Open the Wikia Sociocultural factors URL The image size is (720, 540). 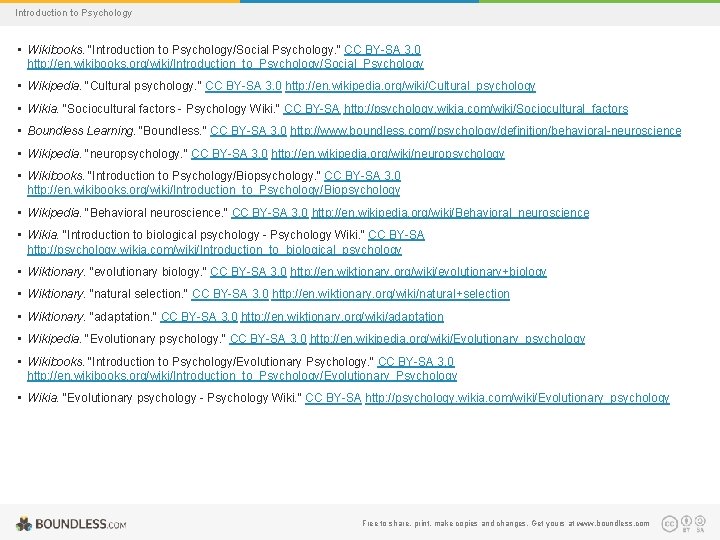486,109
